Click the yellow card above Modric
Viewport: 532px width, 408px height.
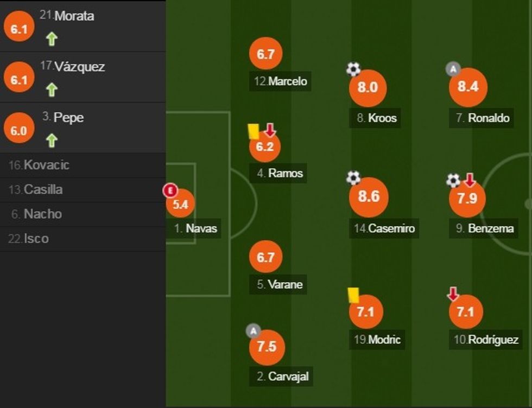[x=353, y=295]
